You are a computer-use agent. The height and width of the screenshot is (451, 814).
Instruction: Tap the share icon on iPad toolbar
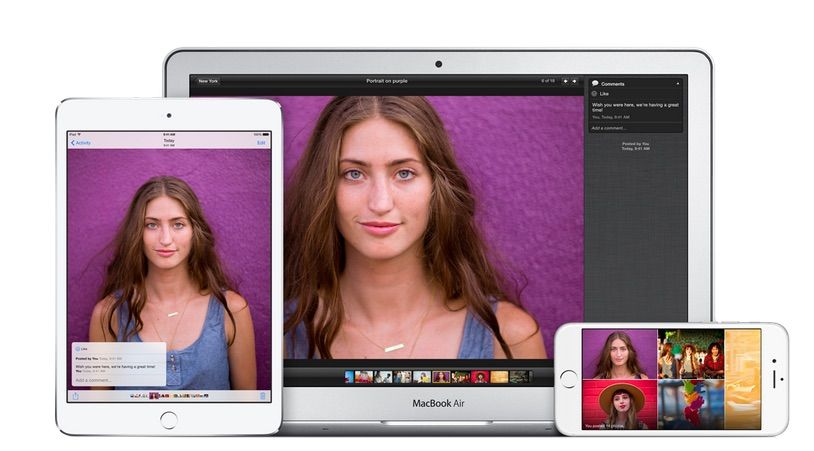[x=75, y=395]
